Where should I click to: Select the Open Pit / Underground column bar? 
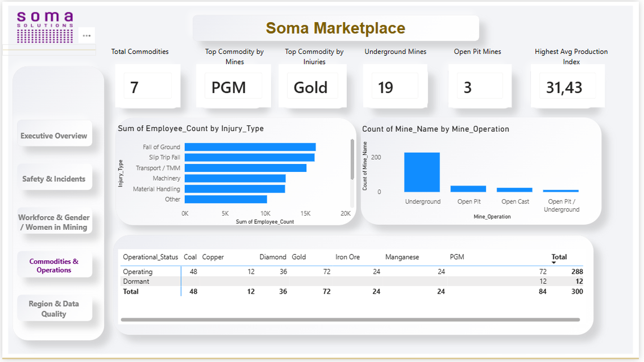tap(561, 191)
